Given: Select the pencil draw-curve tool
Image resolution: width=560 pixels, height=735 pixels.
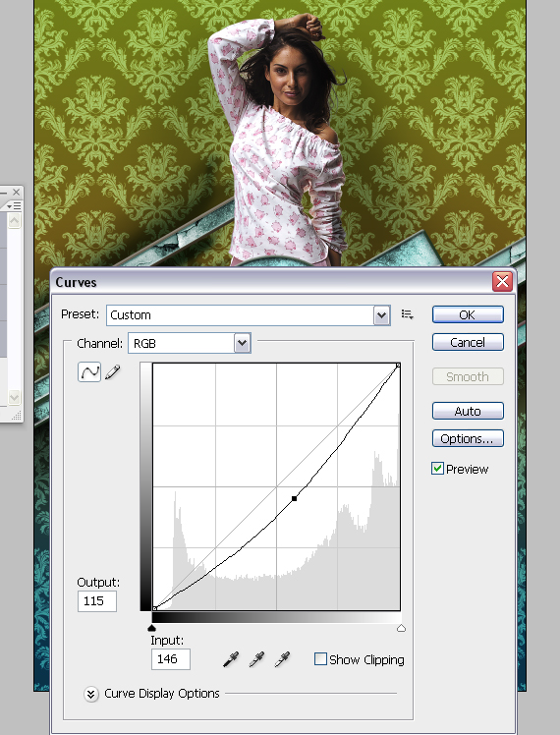Looking at the screenshot, I should 112,372.
